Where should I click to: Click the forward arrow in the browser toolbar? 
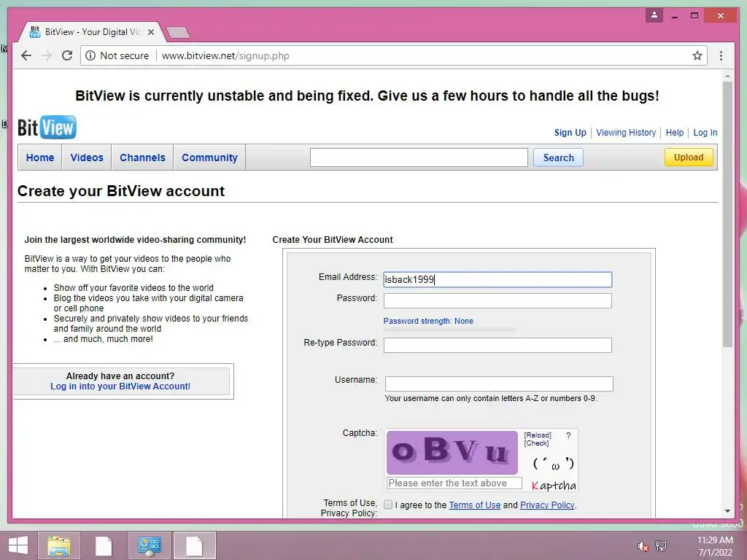point(47,55)
